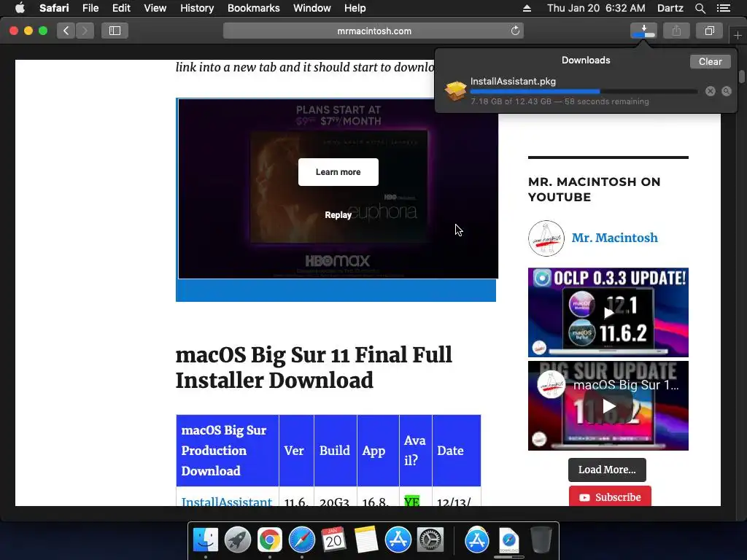Image resolution: width=747 pixels, height=560 pixels.
Task: Open the Safari menu
Action: [x=54, y=8]
